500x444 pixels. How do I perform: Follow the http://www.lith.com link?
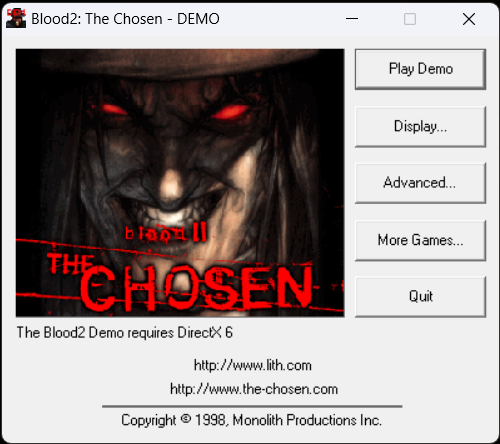[x=253, y=365]
